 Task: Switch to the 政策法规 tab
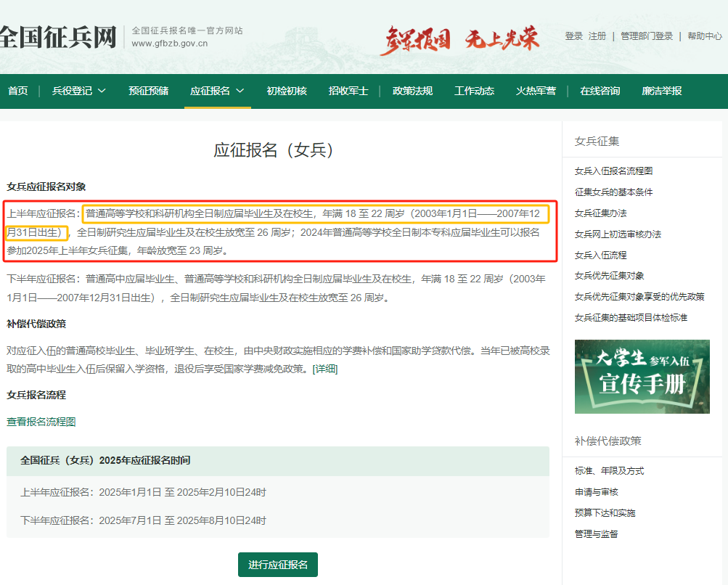tap(412, 91)
